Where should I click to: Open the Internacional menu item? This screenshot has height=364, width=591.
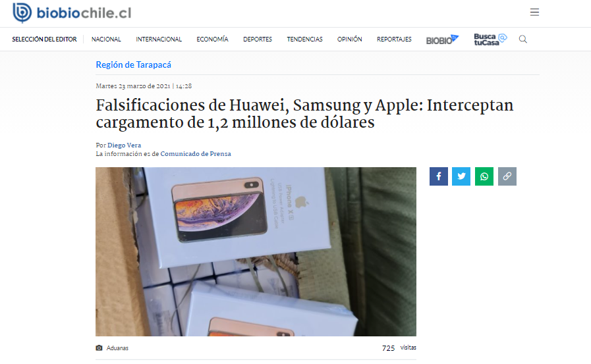[159, 39]
